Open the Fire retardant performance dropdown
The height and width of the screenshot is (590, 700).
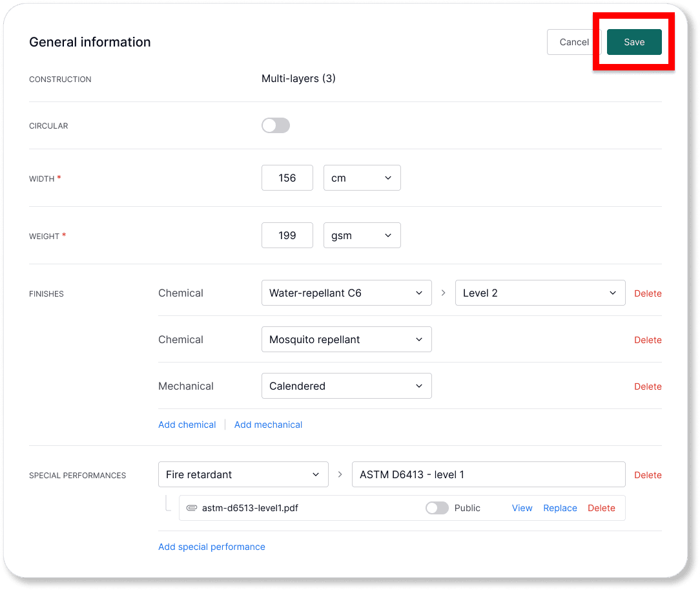tap(243, 474)
